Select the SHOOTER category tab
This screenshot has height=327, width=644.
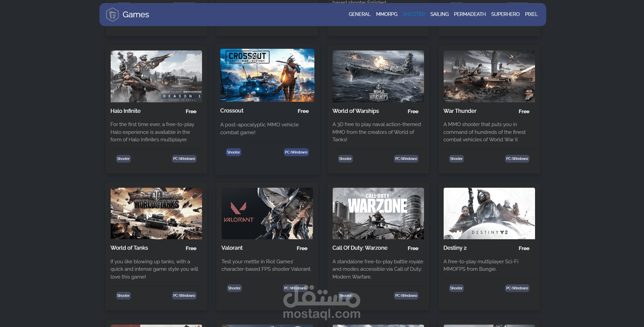click(414, 14)
